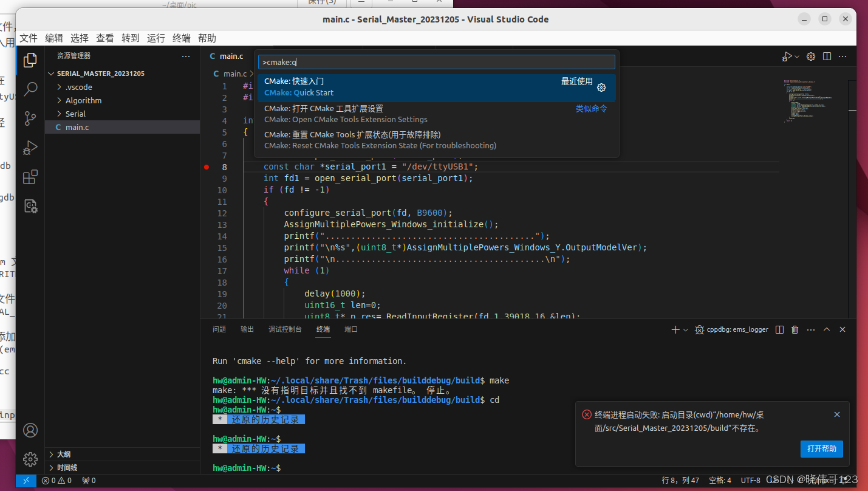Kill terminal with trash icon
Screen dimensions: 868x491
(x=795, y=329)
